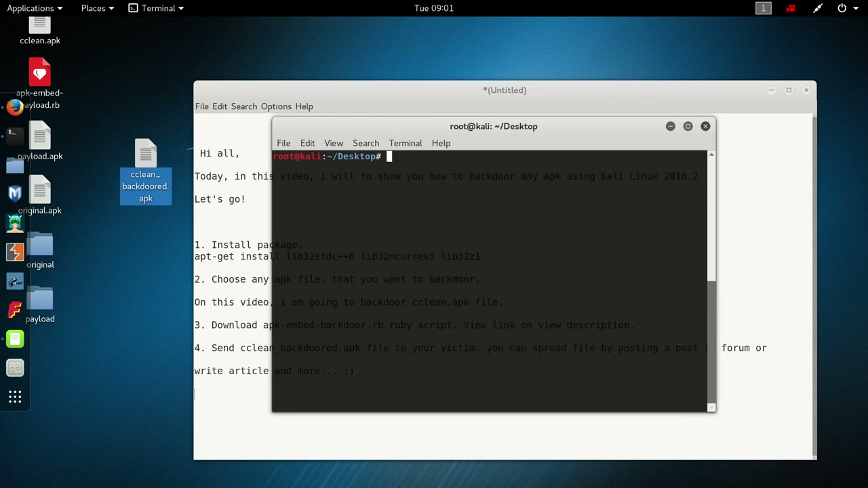The height and width of the screenshot is (488, 868).
Task: Click the 'Hi all,' line in editor
Action: (220, 154)
